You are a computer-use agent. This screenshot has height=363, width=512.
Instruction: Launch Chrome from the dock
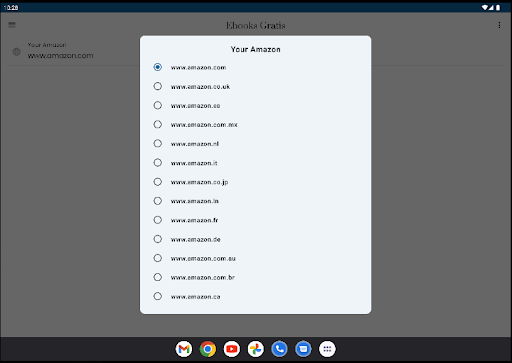(208, 349)
